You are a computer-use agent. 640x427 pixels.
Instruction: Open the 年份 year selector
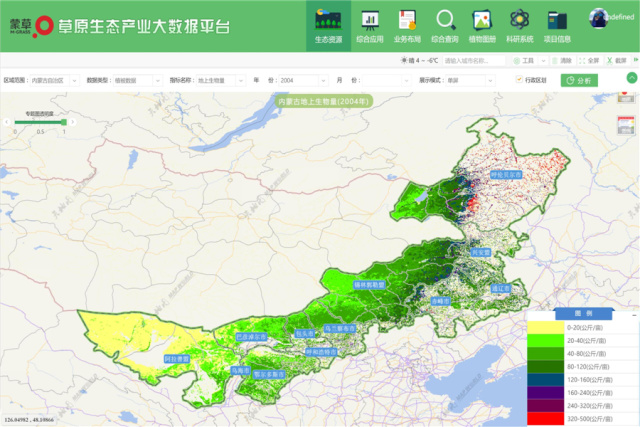tap(300, 79)
